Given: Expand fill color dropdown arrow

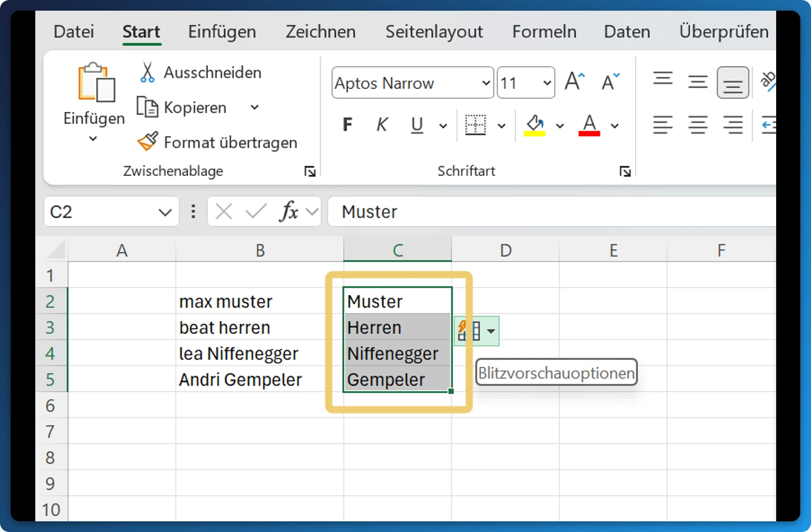Looking at the screenshot, I should [560, 125].
